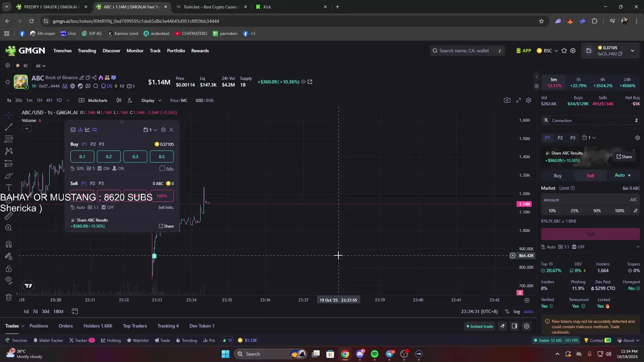Take a chart snapshot with camera icon
Viewport: 644px width, 362px height.
tap(507, 100)
